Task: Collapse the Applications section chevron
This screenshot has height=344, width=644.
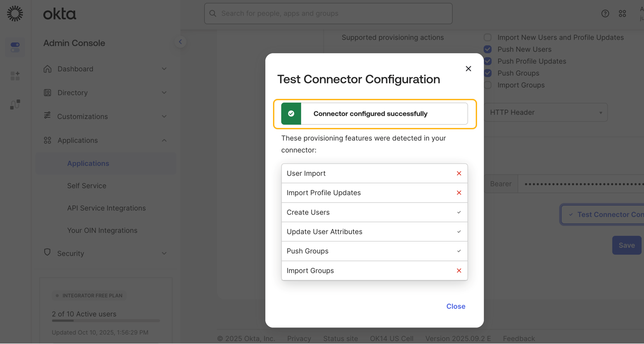Action: (164, 140)
